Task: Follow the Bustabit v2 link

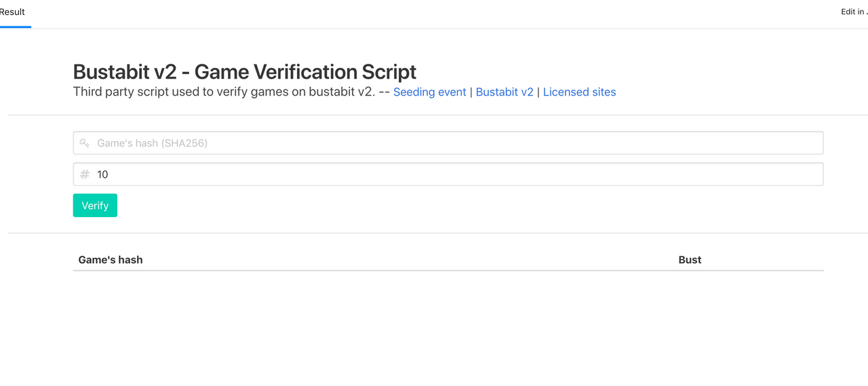Action: pos(505,92)
